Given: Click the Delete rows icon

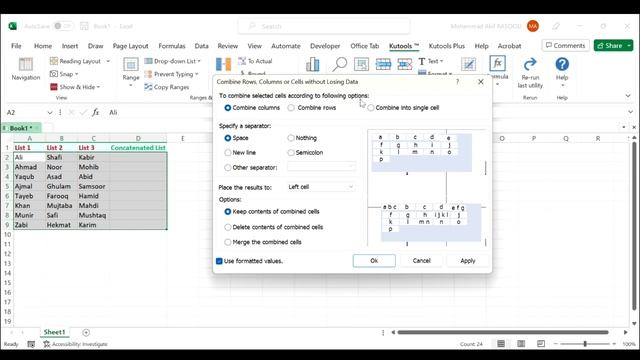Looking at the screenshot, I should tap(404, 64).
